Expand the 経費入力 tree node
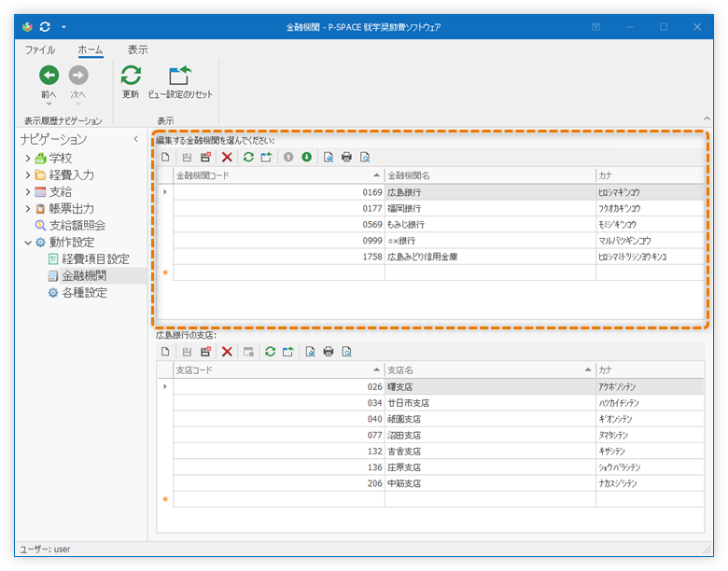 pos(28,175)
